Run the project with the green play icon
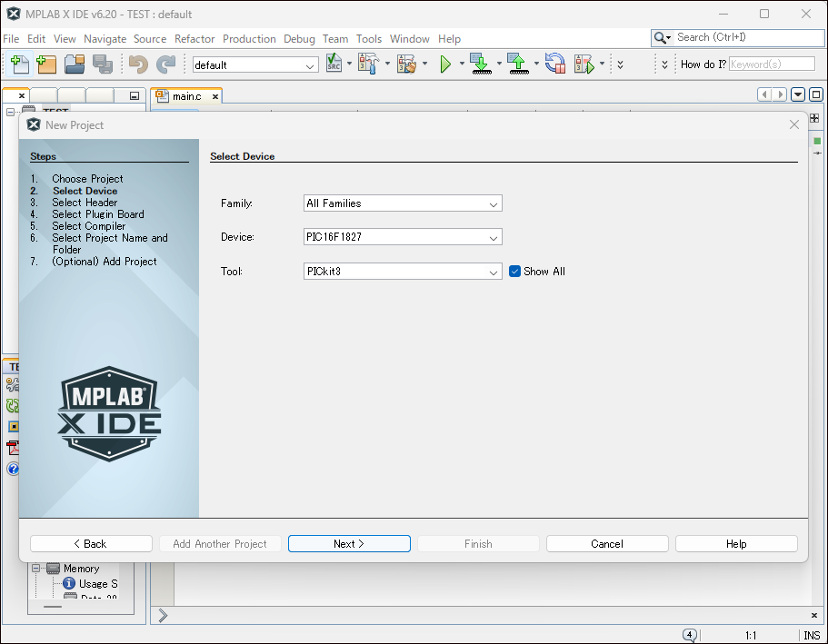Image resolution: width=828 pixels, height=644 pixels. 445,64
